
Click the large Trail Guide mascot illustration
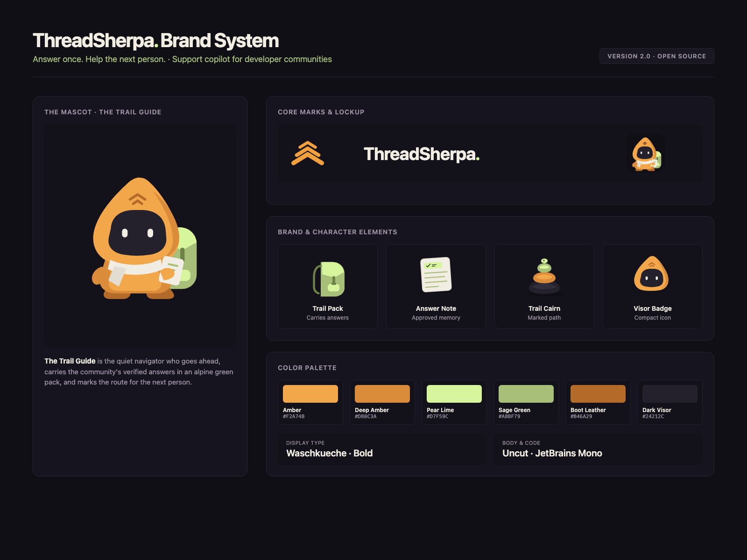(x=144, y=238)
